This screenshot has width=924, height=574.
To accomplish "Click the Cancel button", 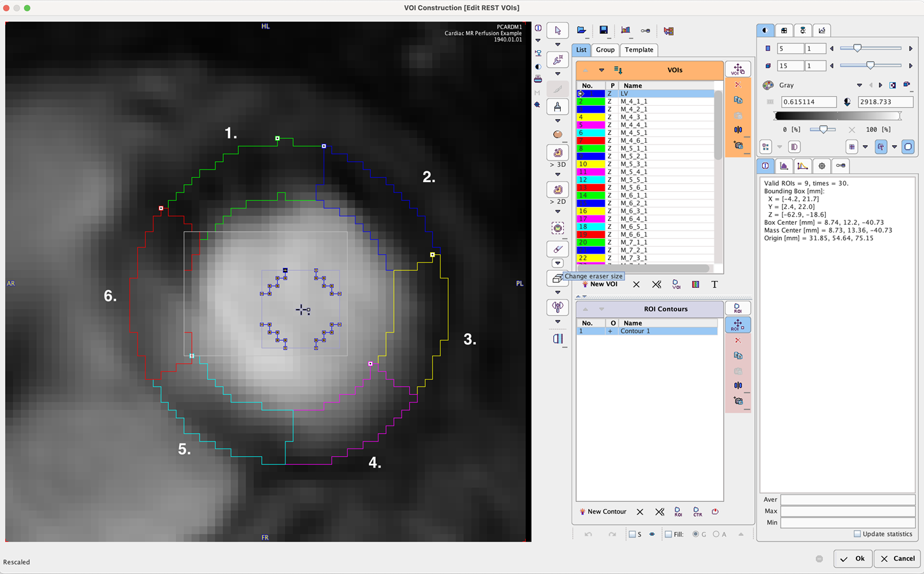I will click(898, 559).
